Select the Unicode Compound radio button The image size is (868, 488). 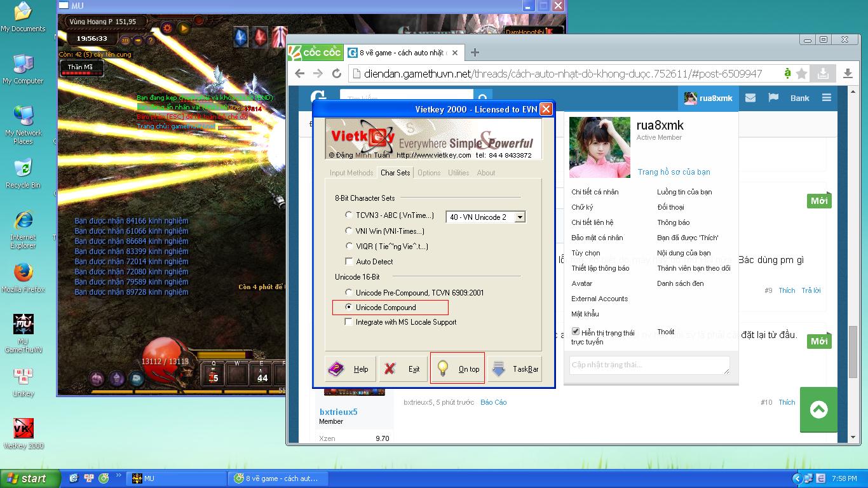pos(348,307)
